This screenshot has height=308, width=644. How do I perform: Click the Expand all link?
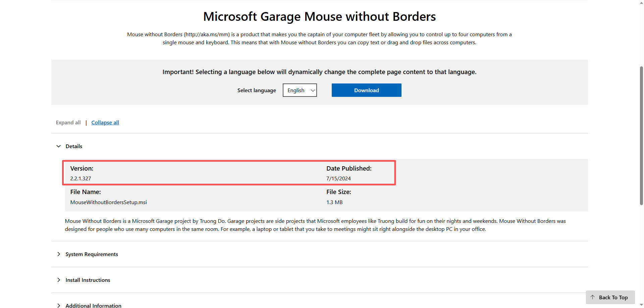68,123
